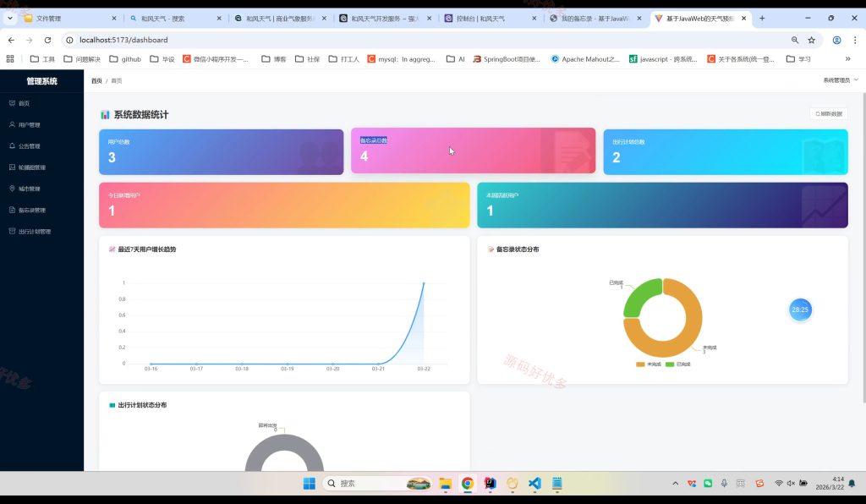The width and height of the screenshot is (866, 504).
Task: Open the apps grid in bookmarks bar
Action: coord(10,58)
